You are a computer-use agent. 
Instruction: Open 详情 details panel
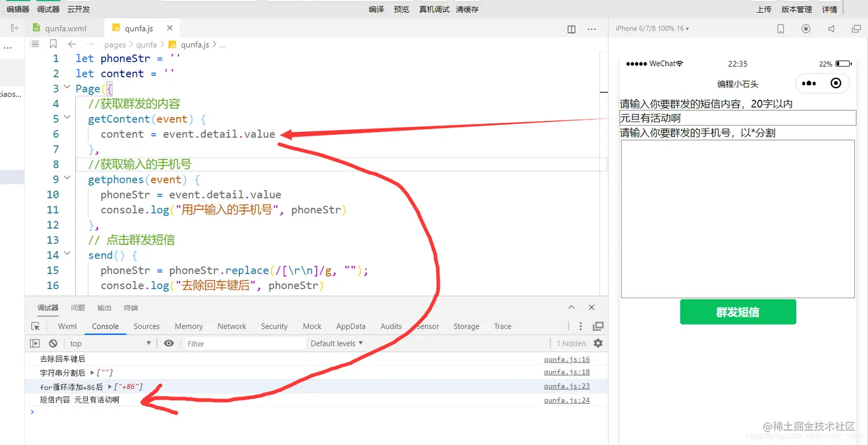(x=830, y=9)
